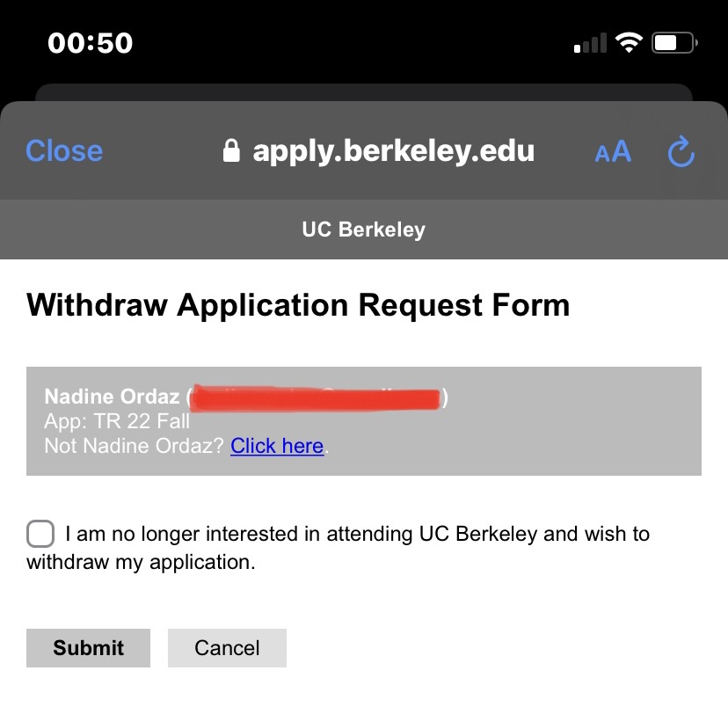Tap the red redacted email area

click(316, 397)
